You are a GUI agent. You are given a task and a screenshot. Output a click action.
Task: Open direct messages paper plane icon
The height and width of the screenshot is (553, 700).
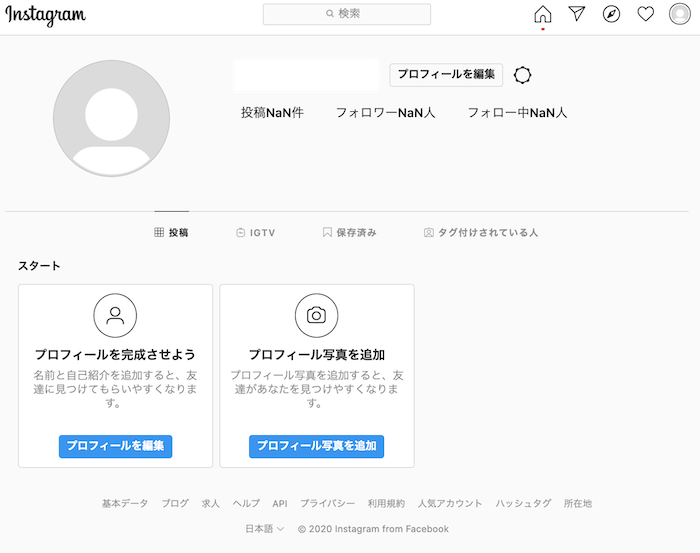coord(577,13)
